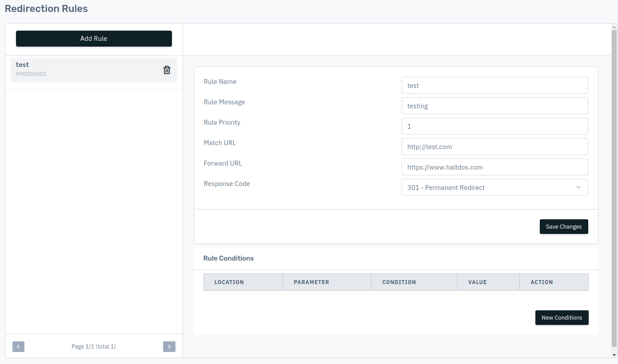Delete the test rule via trash icon

(167, 70)
